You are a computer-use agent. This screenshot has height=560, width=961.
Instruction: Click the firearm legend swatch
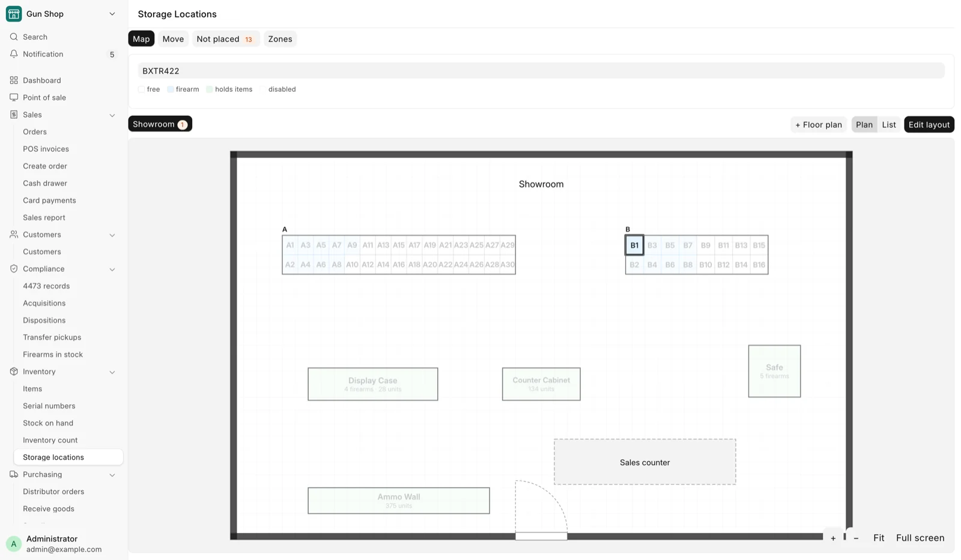pos(171,89)
